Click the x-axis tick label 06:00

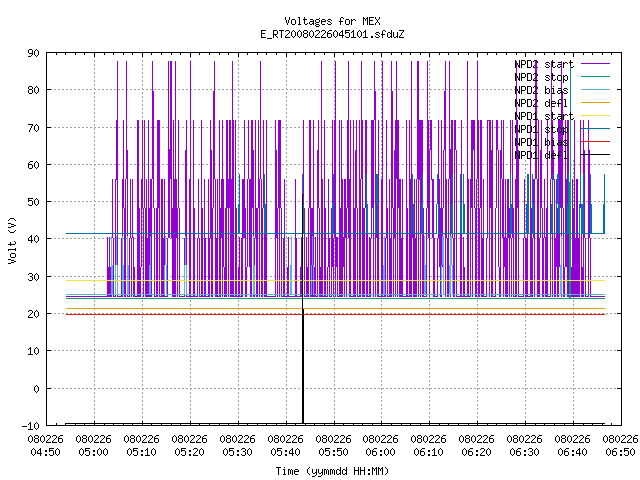coord(380,452)
